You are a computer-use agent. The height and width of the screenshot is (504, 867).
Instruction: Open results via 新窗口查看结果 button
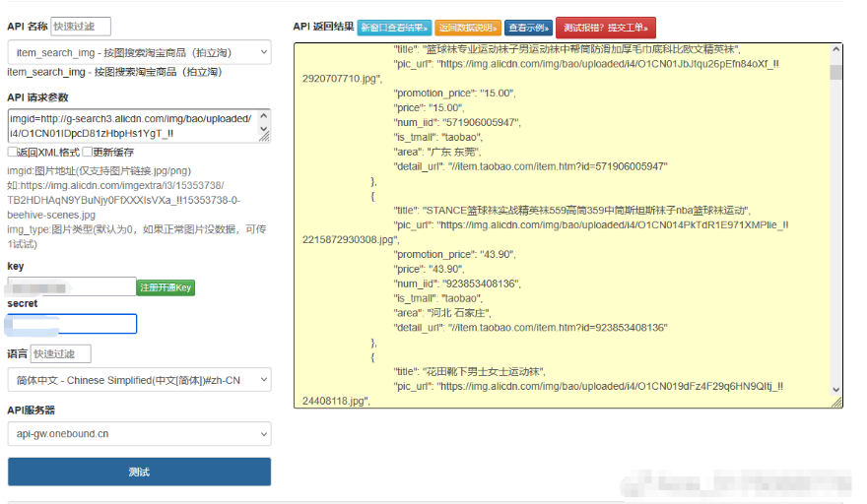394,28
